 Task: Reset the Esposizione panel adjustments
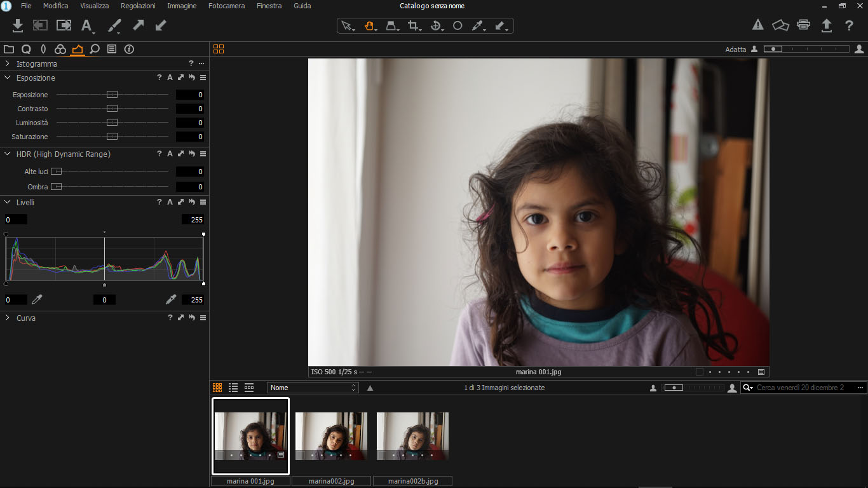pos(191,78)
